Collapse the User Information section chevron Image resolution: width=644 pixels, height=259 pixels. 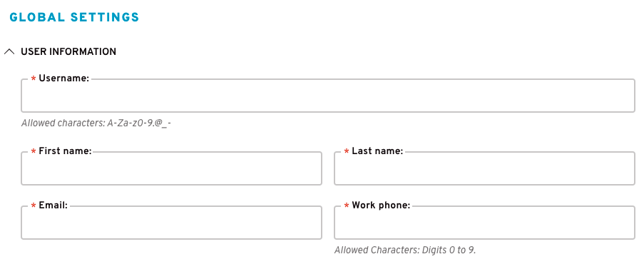click(x=9, y=52)
